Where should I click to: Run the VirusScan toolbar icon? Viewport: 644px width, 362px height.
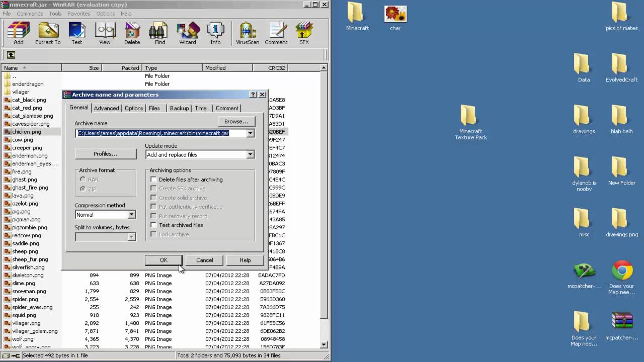248,34
